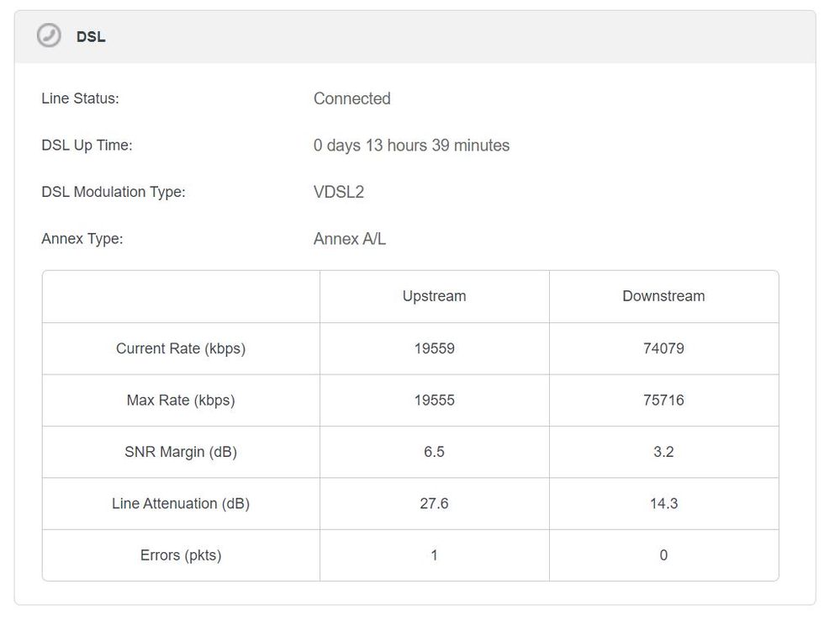Select the up time value text
840x621 pixels.
(411, 146)
